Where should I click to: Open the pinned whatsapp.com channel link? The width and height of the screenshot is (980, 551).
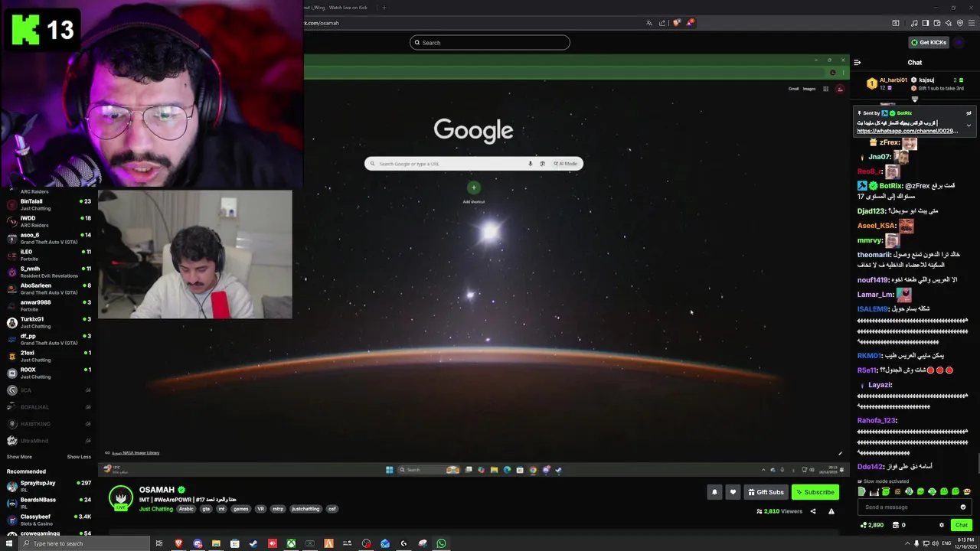[x=907, y=131]
